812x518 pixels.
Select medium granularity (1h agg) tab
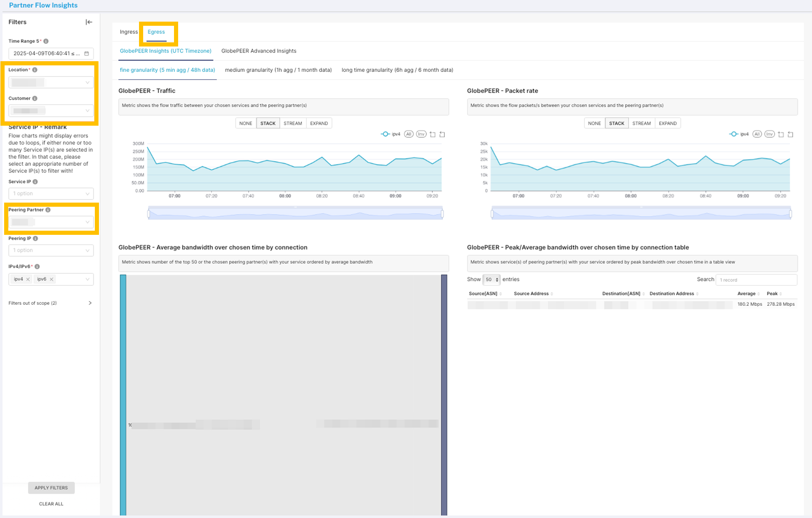tap(278, 70)
